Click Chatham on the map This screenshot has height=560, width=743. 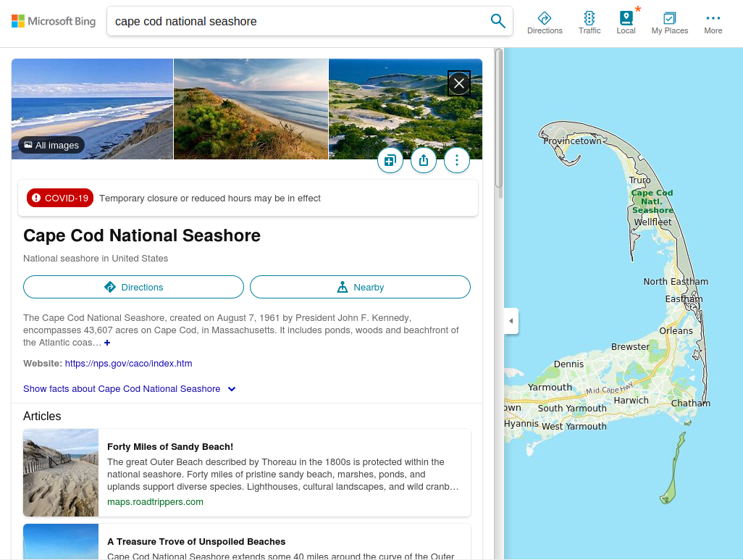[x=690, y=403]
